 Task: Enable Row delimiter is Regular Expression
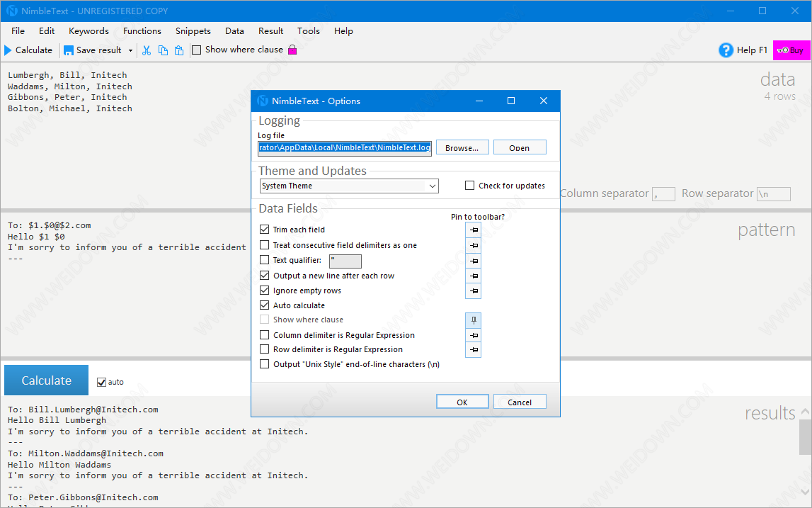(x=265, y=349)
